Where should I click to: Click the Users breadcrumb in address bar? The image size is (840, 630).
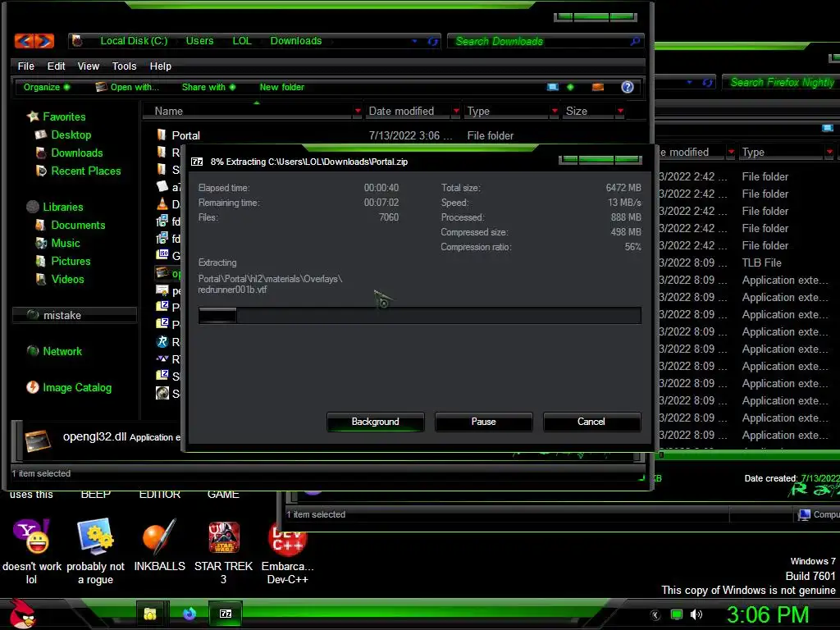tap(199, 41)
